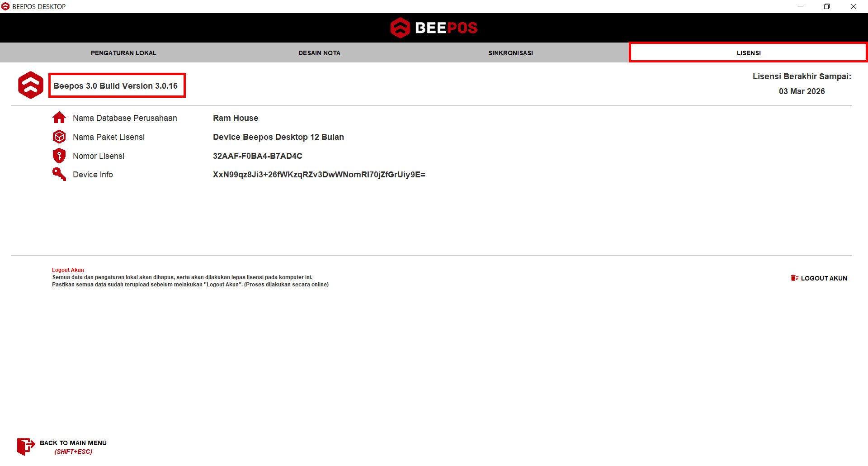868x466 pixels.
Task: Switch to the Desain Nota tab
Action: tap(319, 53)
